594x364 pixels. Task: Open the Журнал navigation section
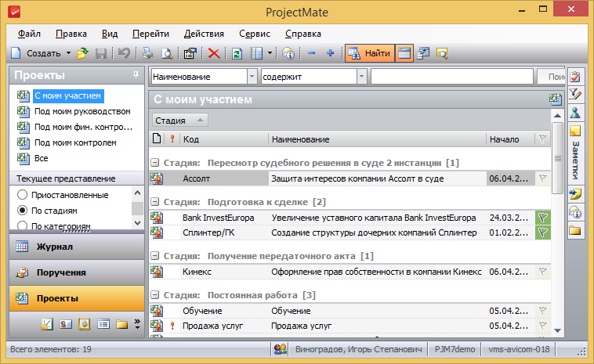tap(77, 247)
